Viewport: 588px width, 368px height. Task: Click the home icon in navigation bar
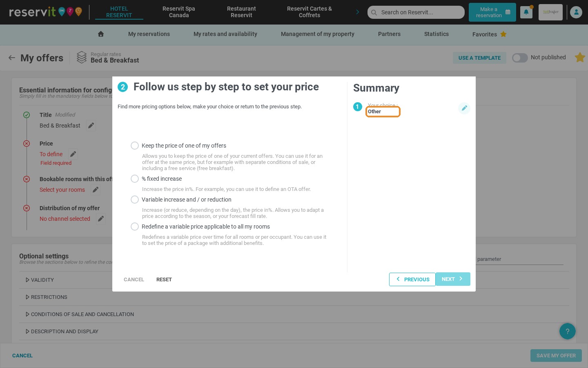coord(101,34)
